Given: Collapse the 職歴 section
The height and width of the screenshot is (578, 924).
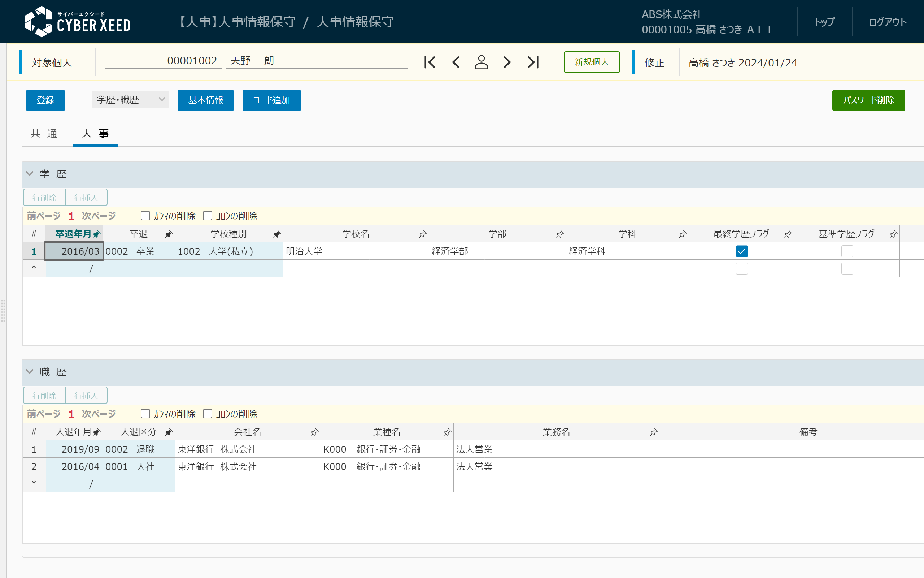Looking at the screenshot, I should point(30,372).
